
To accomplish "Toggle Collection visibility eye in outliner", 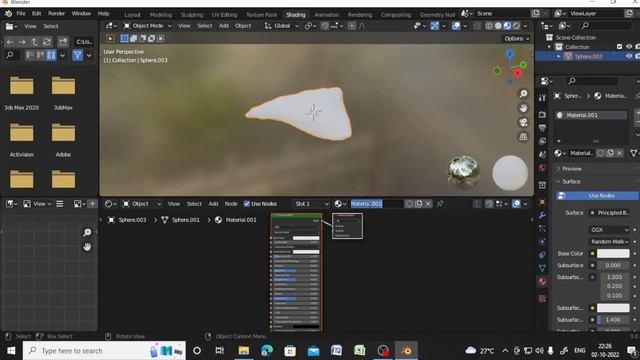I will click(629, 47).
